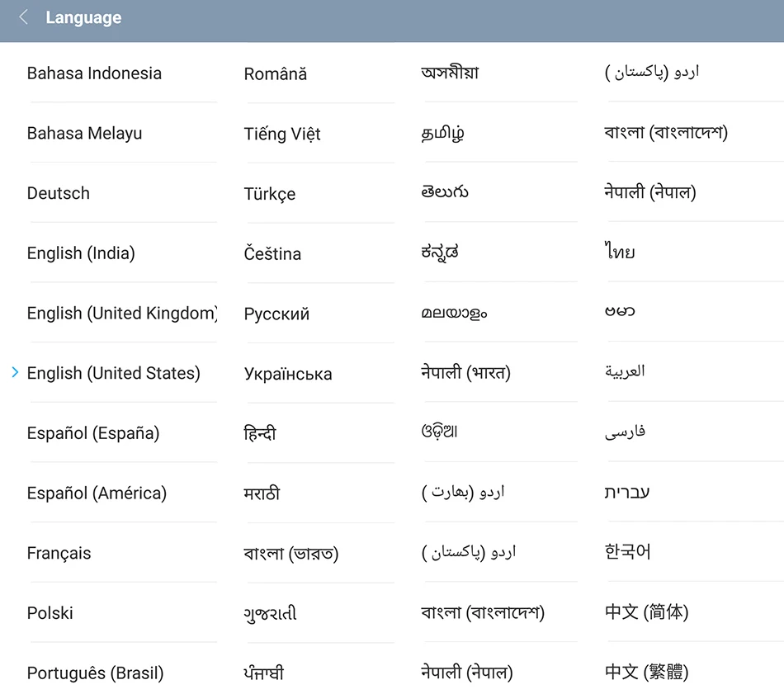Select Français language
Viewport: 784px width, 694px height.
(x=59, y=553)
